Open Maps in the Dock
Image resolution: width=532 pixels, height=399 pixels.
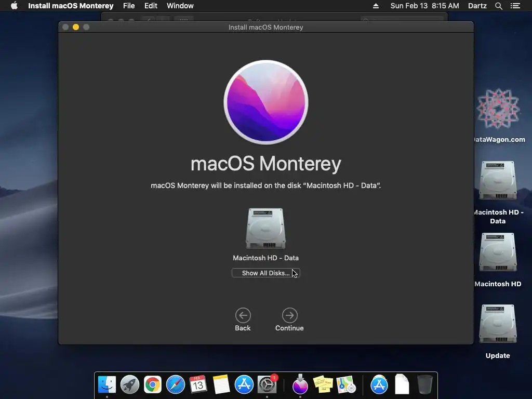pos(345,384)
